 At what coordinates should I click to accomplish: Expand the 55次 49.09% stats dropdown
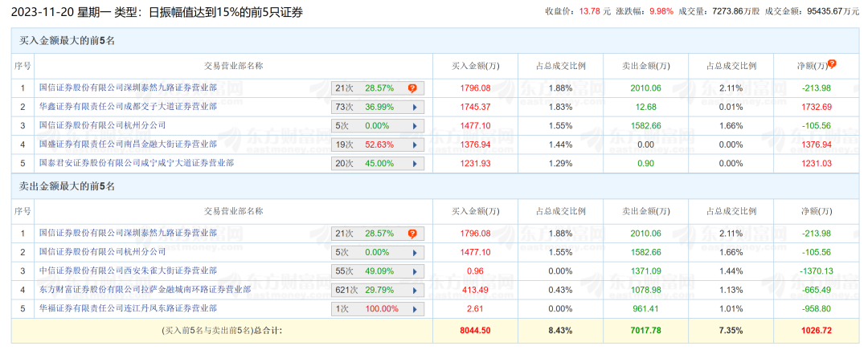414,271
